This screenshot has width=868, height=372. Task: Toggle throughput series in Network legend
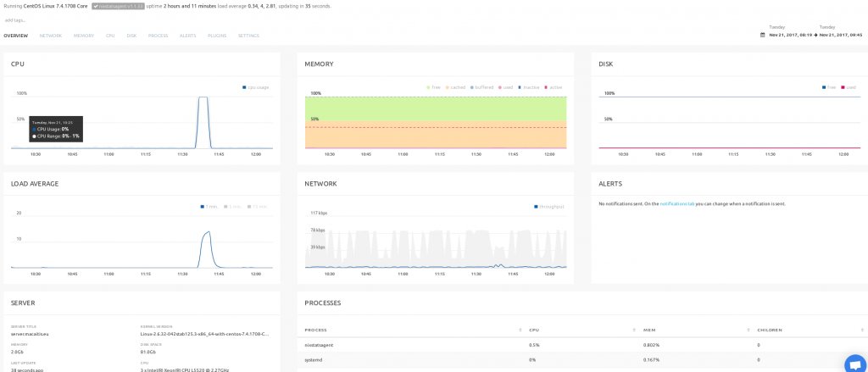coord(548,207)
